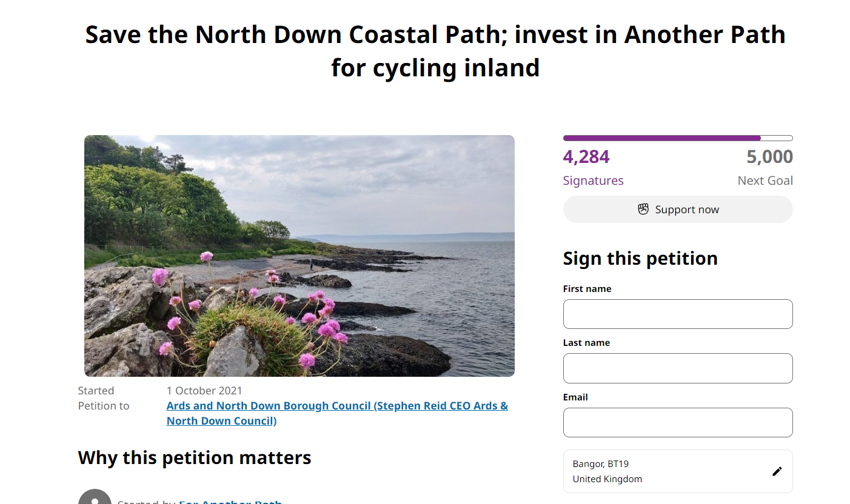Click the Why this petition matters heading

click(195, 457)
